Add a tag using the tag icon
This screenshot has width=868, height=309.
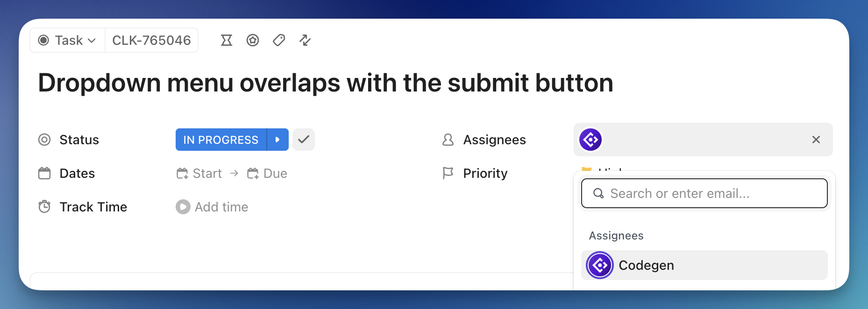click(279, 41)
